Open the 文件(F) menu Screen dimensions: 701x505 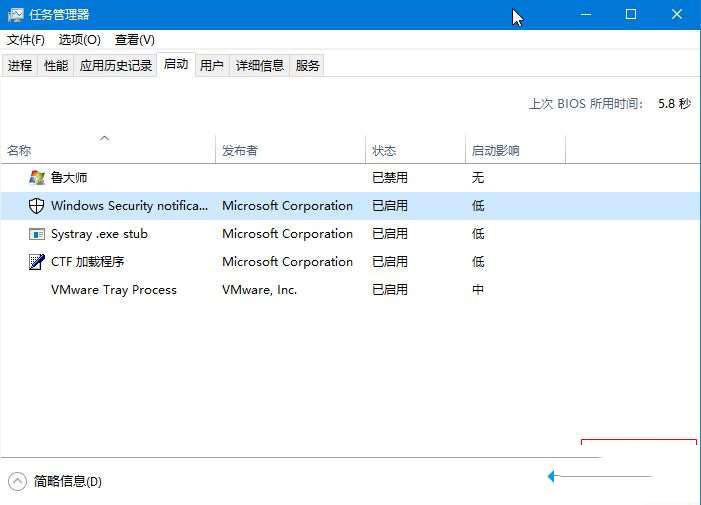pyautogui.click(x=25, y=40)
